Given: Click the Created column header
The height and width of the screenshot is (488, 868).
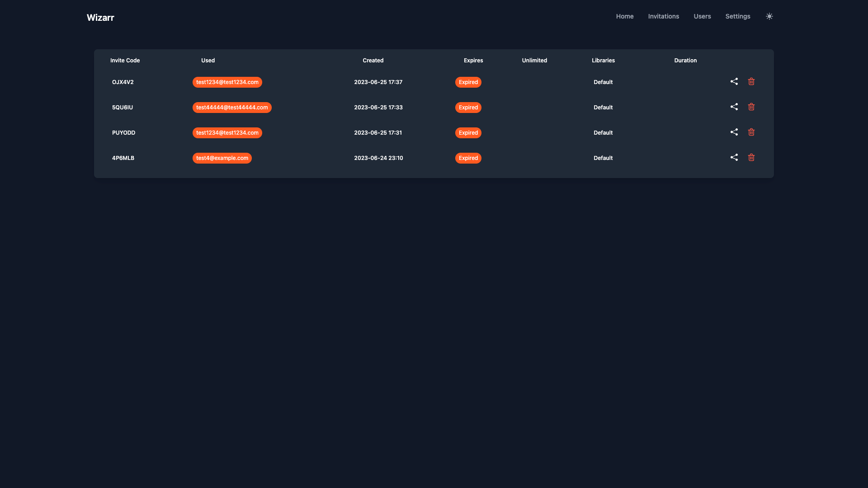Looking at the screenshot, I should pyautogui.click(x=373, y=61).
